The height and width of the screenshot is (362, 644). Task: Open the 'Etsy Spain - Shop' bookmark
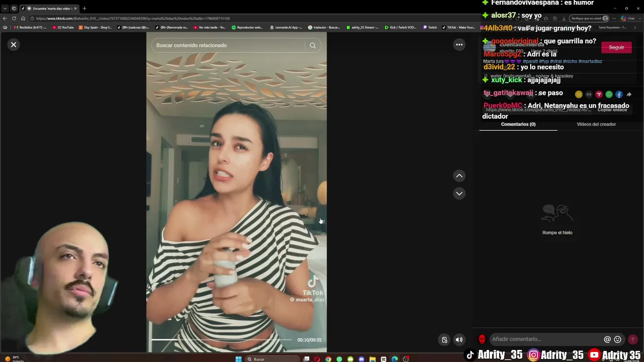[96, 27]
